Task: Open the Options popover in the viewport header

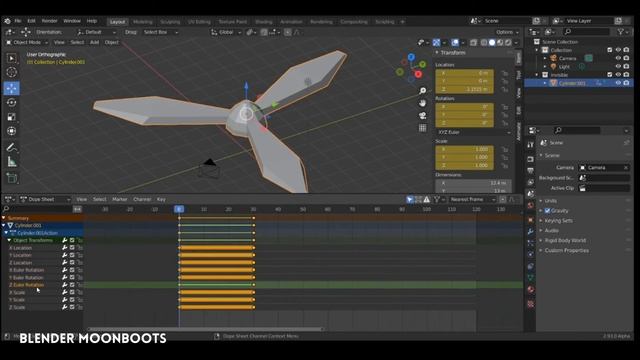Action: coord(507,32)
